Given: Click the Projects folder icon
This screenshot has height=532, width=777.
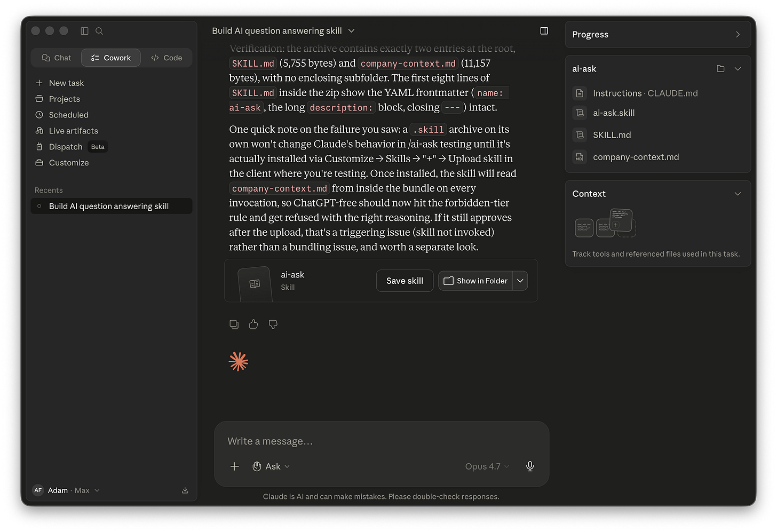Looking at the screenshot, I should click(x=39, y=99).
